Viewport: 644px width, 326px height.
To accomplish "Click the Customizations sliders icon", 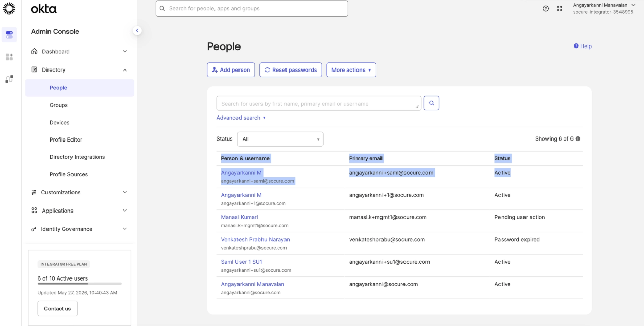I will (x=34, y=192).
